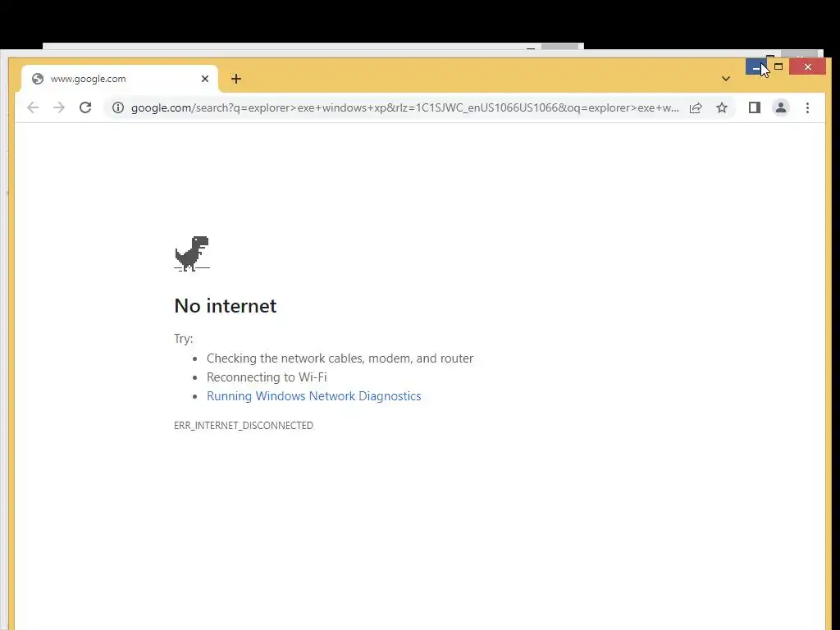The width and height of the screenshot is (840, 630).
Task: View site information icon in address bar
Action: [x=118, y=107]
